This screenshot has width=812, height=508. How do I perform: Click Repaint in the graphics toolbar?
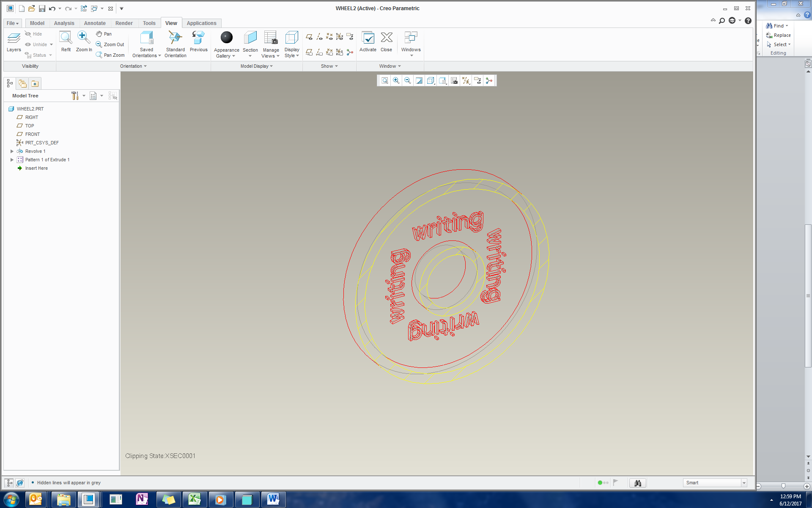click(419, 81)
